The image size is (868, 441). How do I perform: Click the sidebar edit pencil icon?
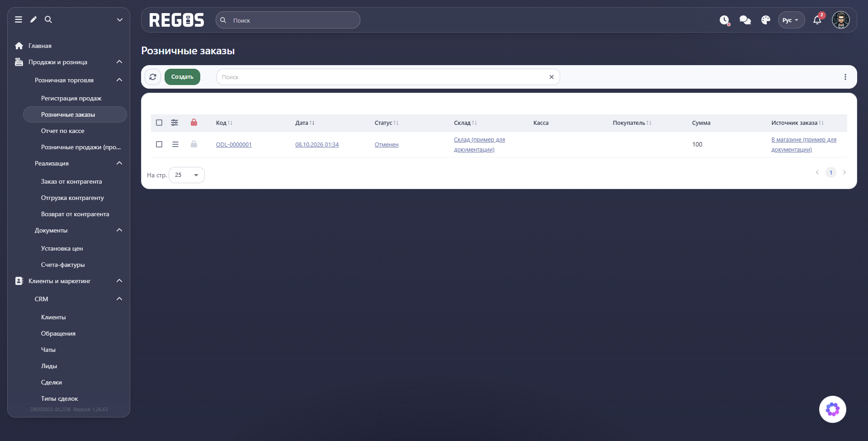tap(33, 19)
